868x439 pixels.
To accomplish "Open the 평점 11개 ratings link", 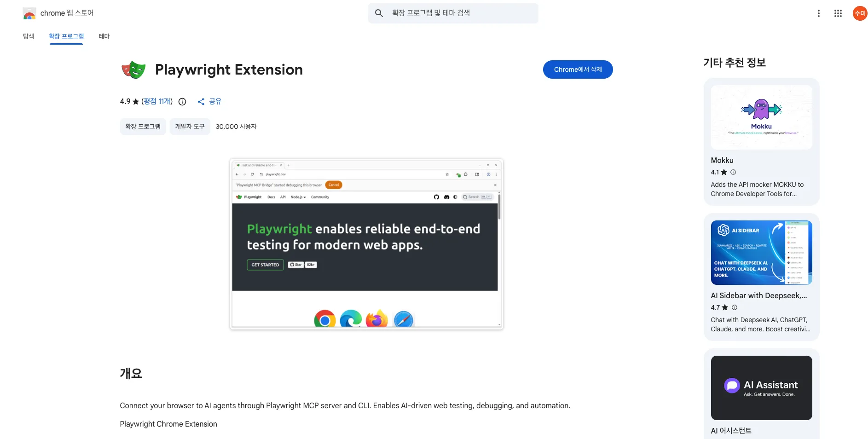I will pyautogui.click(x=157, y=101).
